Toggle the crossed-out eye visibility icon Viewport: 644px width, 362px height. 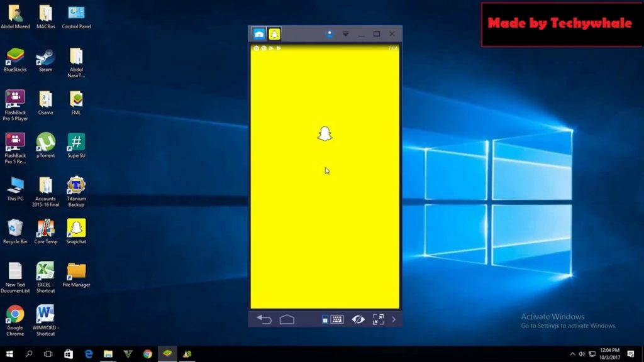coord(358,319)
